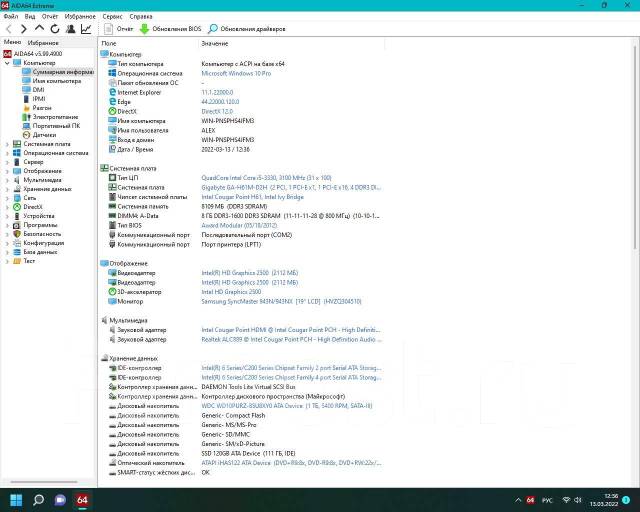This screenshot has height=512, width=640.
Task: Expand the Сеть tree node
Action: point(7,198)
